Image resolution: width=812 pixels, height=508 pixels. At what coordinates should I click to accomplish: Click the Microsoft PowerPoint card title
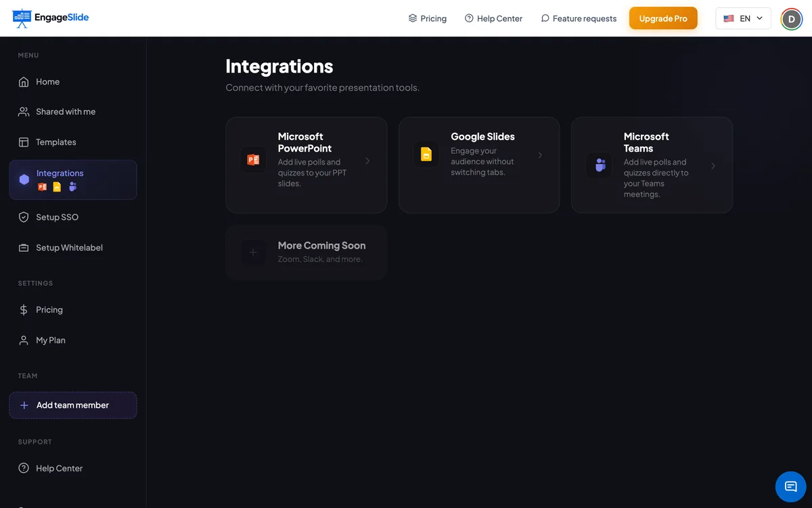coord(305,142)
